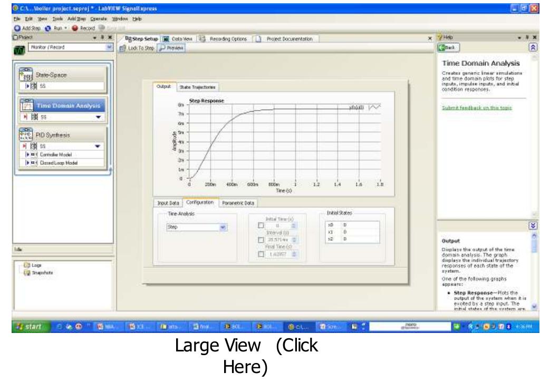This screenshot has width=550, height=392.
Task: Click the Initial Time stepper arrows
Action: (294, 226)
